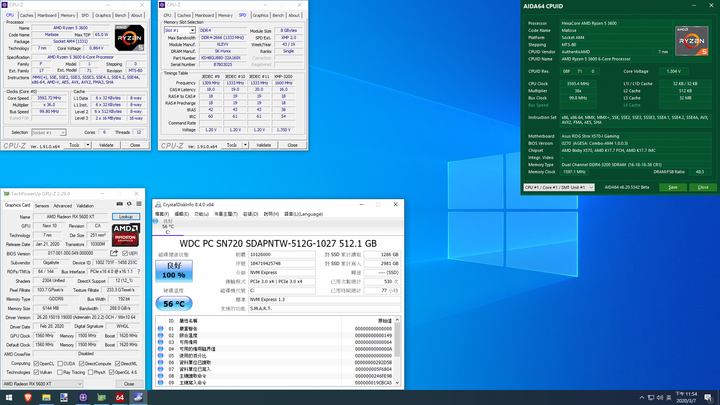The image size is (720, 405).
Task: Open the GPU selection dropdown in GPU-Z
Action: pos(42,384)
